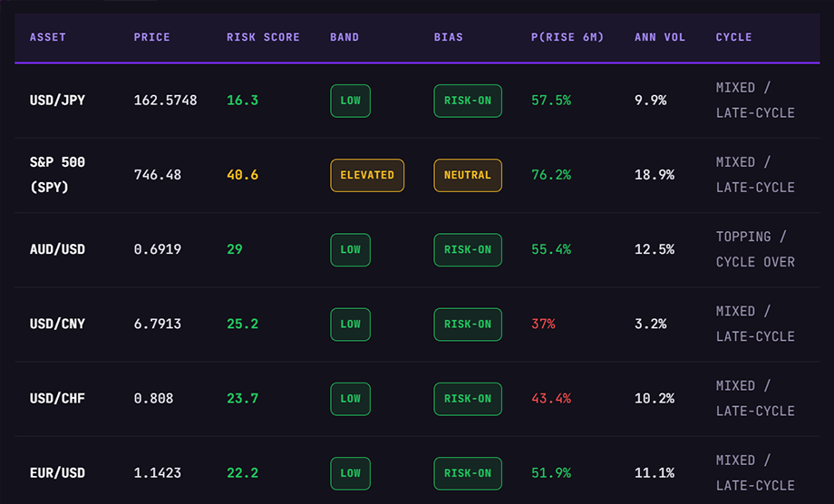The image size is (834, 504).
Task: Click MIXED / LATE-CYCLE in S&P 500 row
Action: [755, 175]
